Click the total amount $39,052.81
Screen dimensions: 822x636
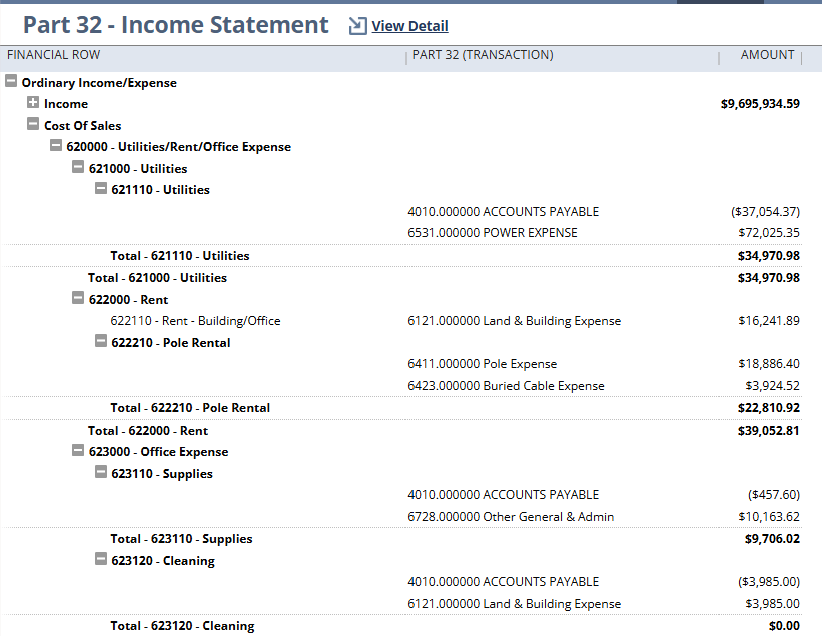[769, 431]
